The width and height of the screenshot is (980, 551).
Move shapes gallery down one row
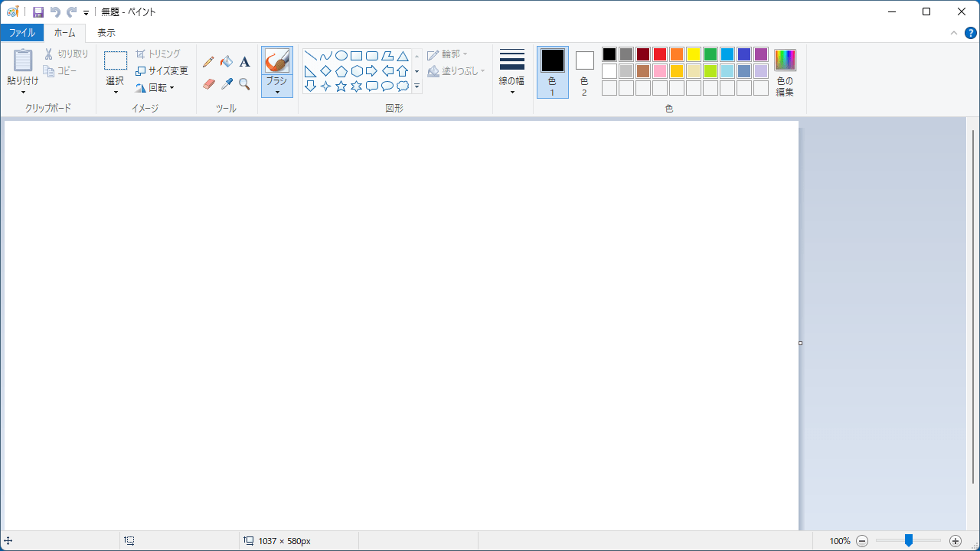pos(417,71)
